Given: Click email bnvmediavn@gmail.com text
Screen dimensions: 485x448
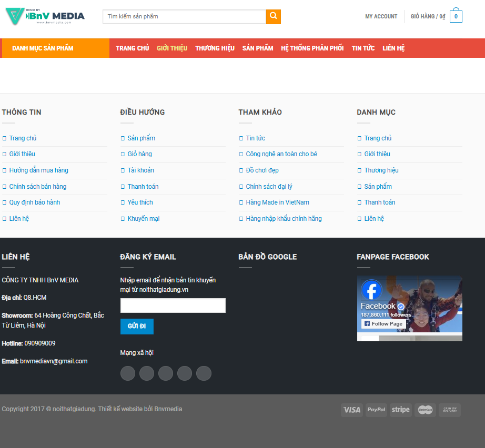Looking at the screenshot, I should [54, 361].
